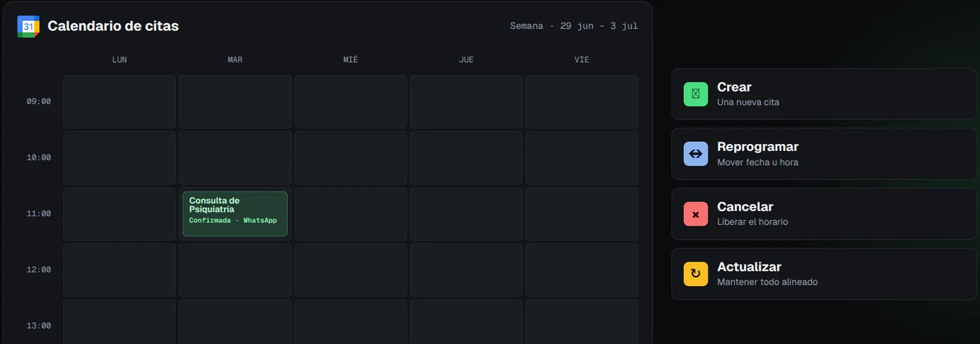Click the Una nueva cita subtitle
This screenshot has height=344, width=980.
pos(748,102)
